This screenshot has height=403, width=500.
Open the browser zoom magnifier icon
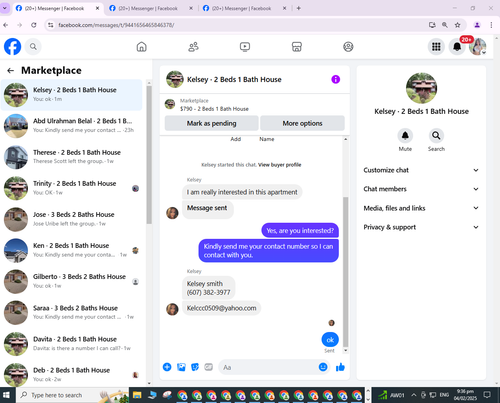pyautogui.click(x=445, y=25)
